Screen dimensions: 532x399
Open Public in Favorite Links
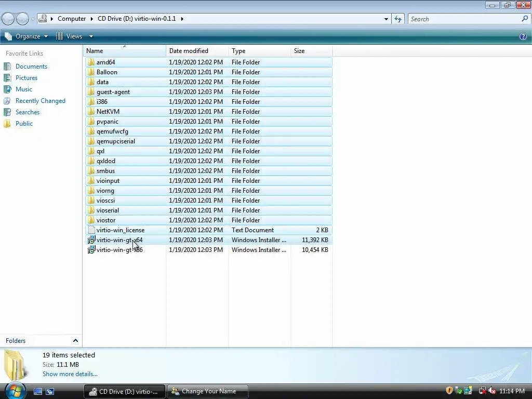tap(24, 124)
